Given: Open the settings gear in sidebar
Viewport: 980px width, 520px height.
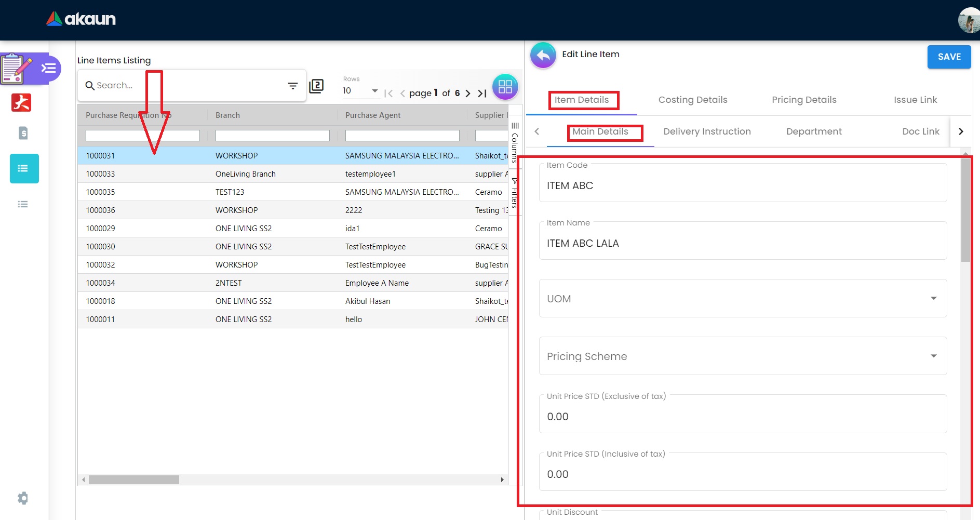Looking at the screenshot, I should (x=23, y=498).
